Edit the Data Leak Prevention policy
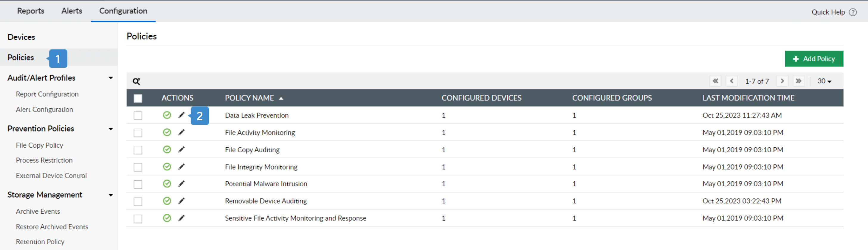868x250 pixels. [x=181, y=115]
